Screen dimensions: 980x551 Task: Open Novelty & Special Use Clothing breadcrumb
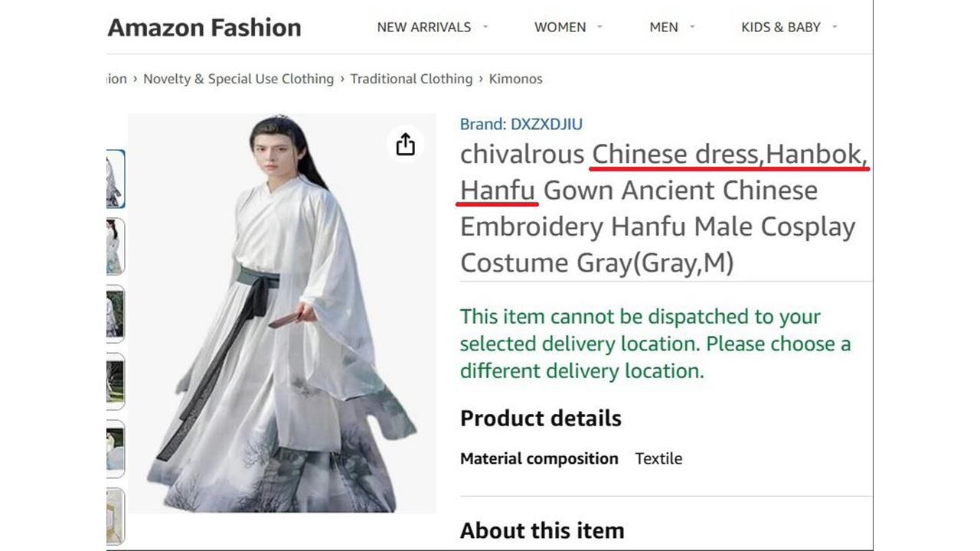click(239, 79)
